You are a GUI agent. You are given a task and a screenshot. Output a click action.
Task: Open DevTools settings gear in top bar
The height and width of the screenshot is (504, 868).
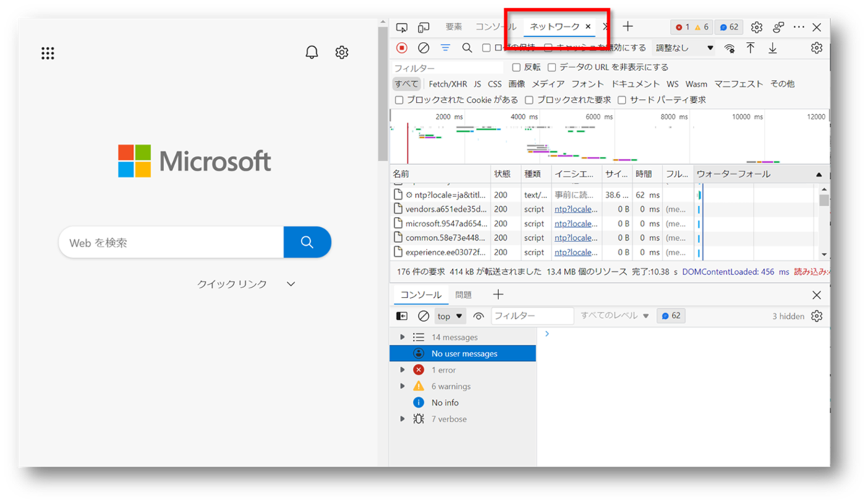click(x=757, y=27)
